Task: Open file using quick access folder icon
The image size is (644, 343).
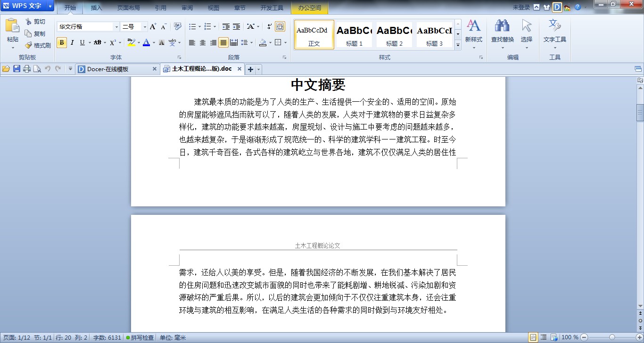Action: pos(6,69)
